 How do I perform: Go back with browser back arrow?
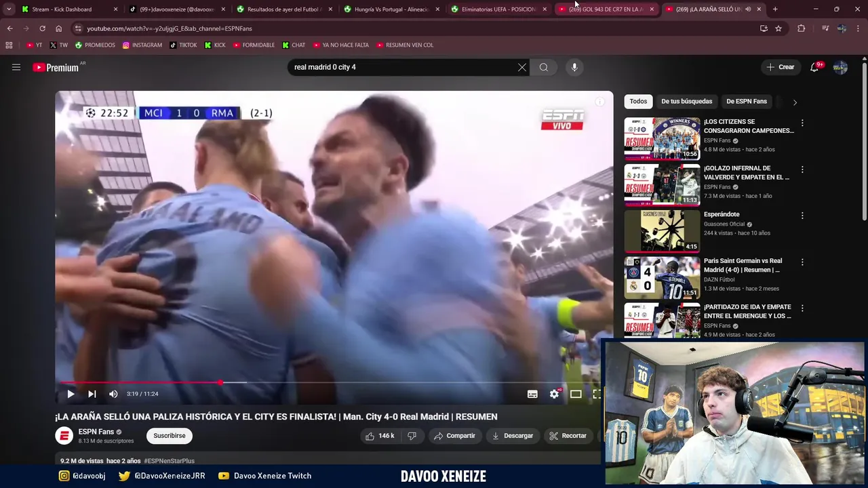pos(9,28)
